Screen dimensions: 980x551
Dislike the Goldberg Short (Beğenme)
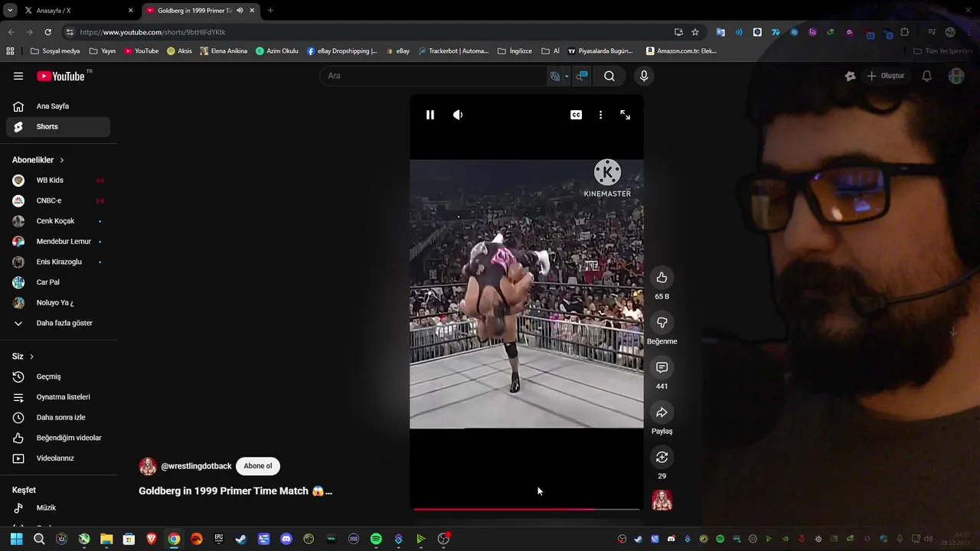pyautogui.click(x=662, y=323)
